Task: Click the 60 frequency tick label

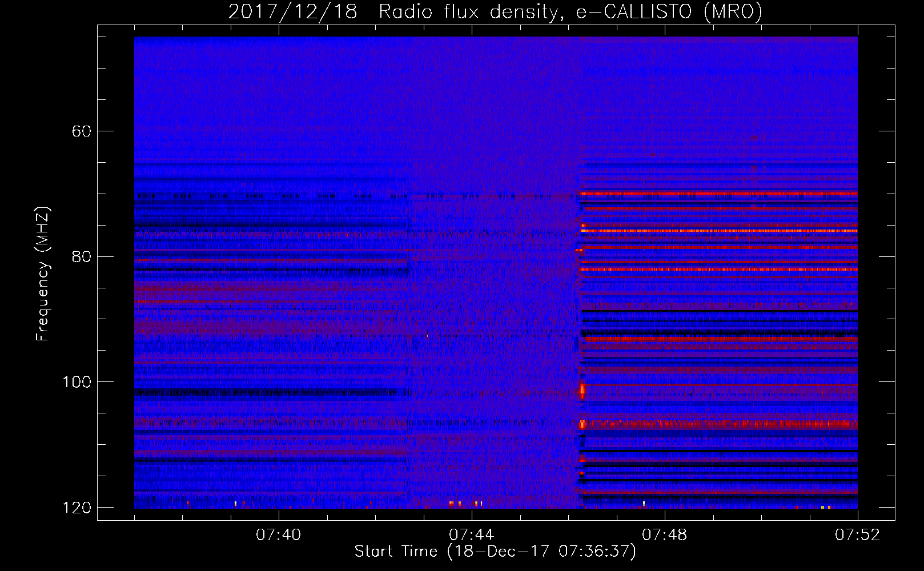Action: [82, 131]
